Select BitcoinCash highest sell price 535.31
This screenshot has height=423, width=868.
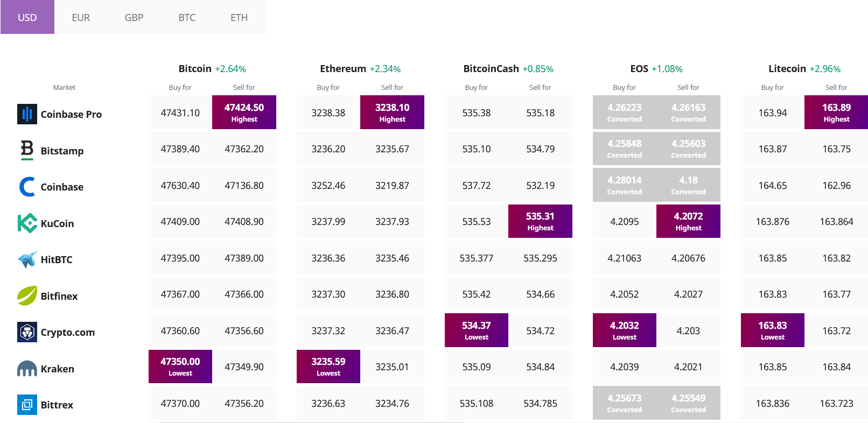[x=540, y=221]
